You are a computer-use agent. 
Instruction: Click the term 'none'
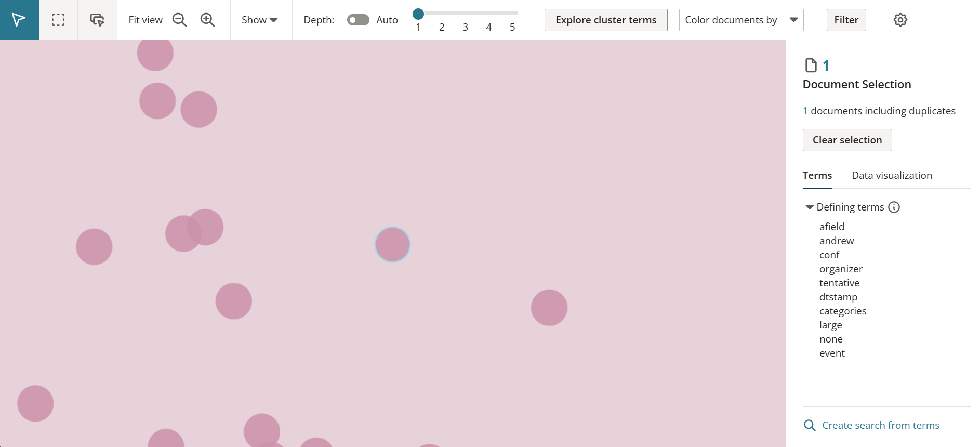[x=831, y=339]
